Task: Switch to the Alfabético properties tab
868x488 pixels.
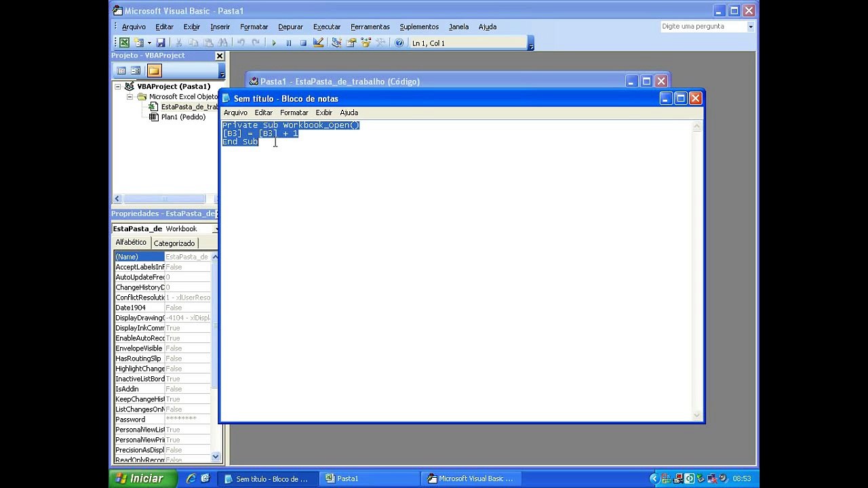Action: (131, 242)
